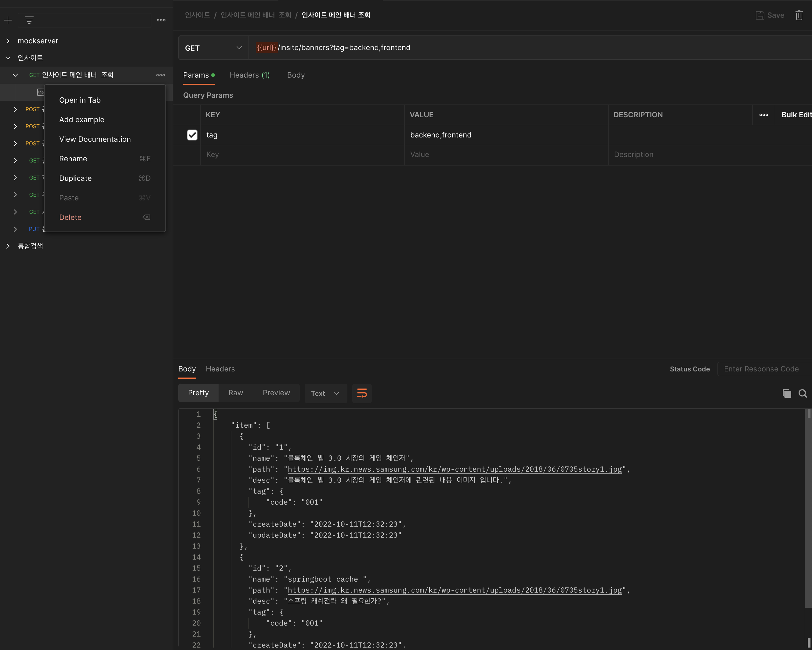
Task: Open column options dots beside Bulk Edit
Action: tap(763, 115)
